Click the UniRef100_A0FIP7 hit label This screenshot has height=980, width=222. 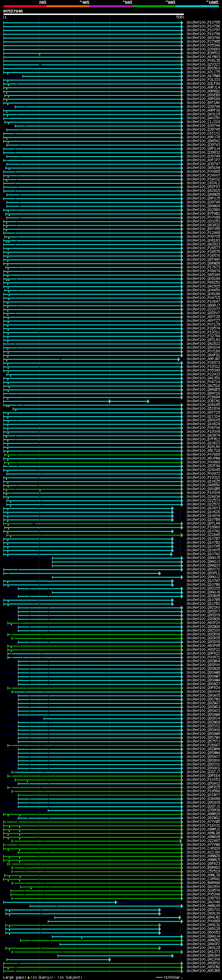pyautogui.click(x=203, y=160)
